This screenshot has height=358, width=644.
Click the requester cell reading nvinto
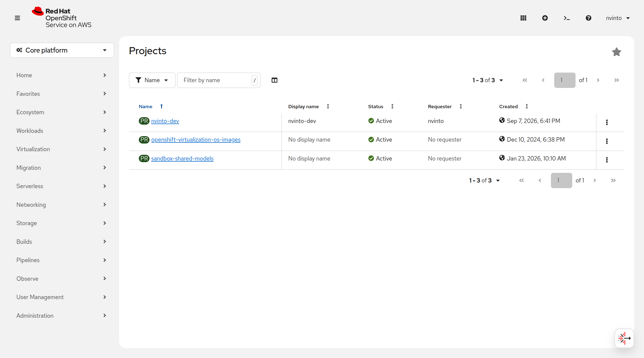pos(436,121)
